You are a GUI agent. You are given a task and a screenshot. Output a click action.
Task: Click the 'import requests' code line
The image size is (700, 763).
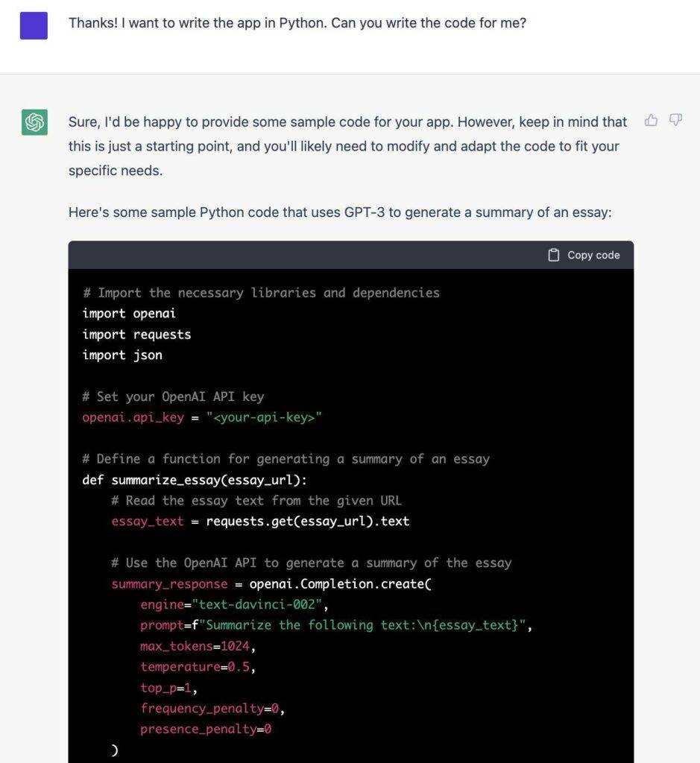pos(136,335)
